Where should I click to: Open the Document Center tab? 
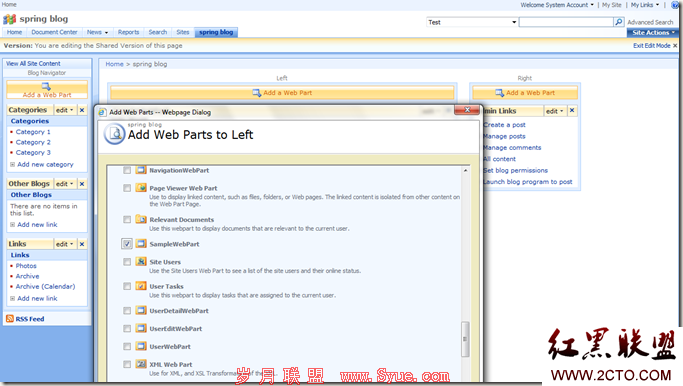pyautogui.click(x=54, y=32)
